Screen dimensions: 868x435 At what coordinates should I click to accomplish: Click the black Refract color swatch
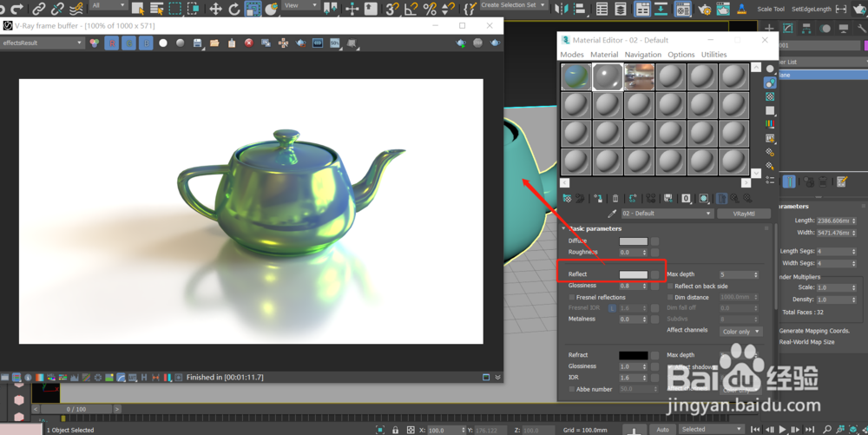(634, 355)
